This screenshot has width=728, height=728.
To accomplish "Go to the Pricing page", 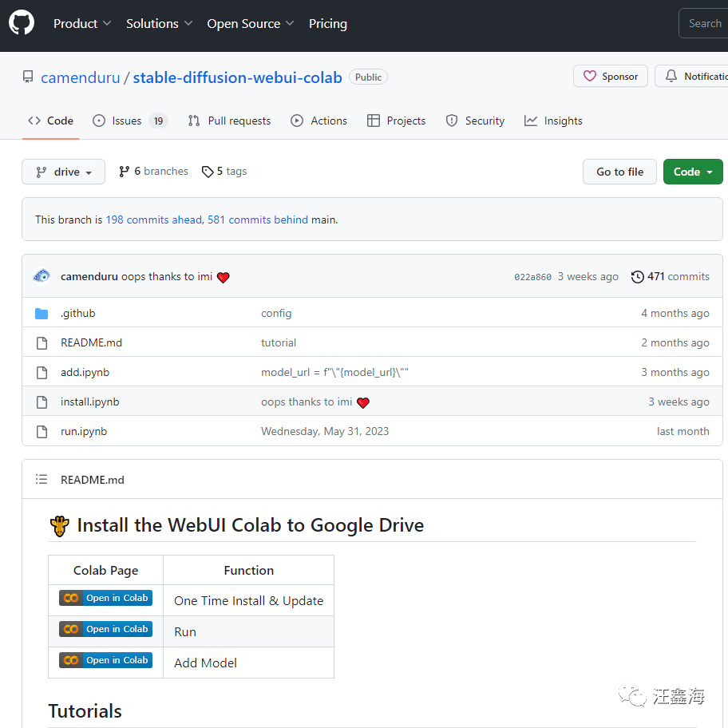I will (328, 24).
